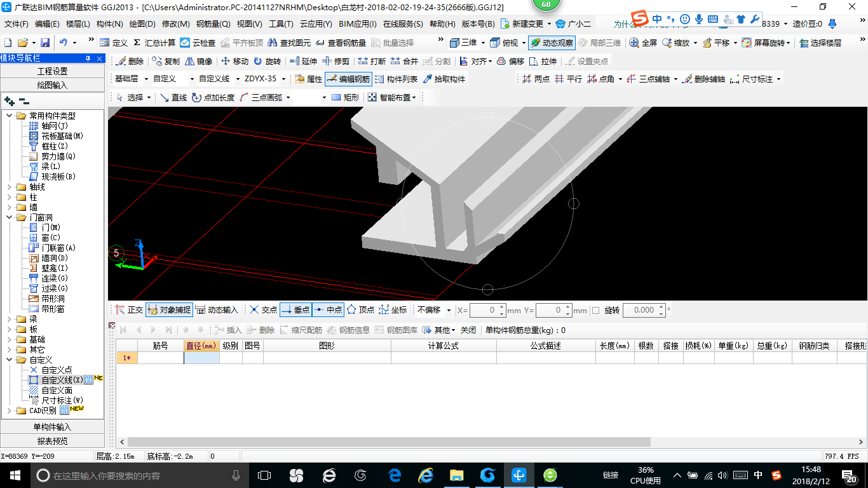This screenshot has width=868, height=488.
Task: Select the 镜像 mirror tool
Action: 198,61
